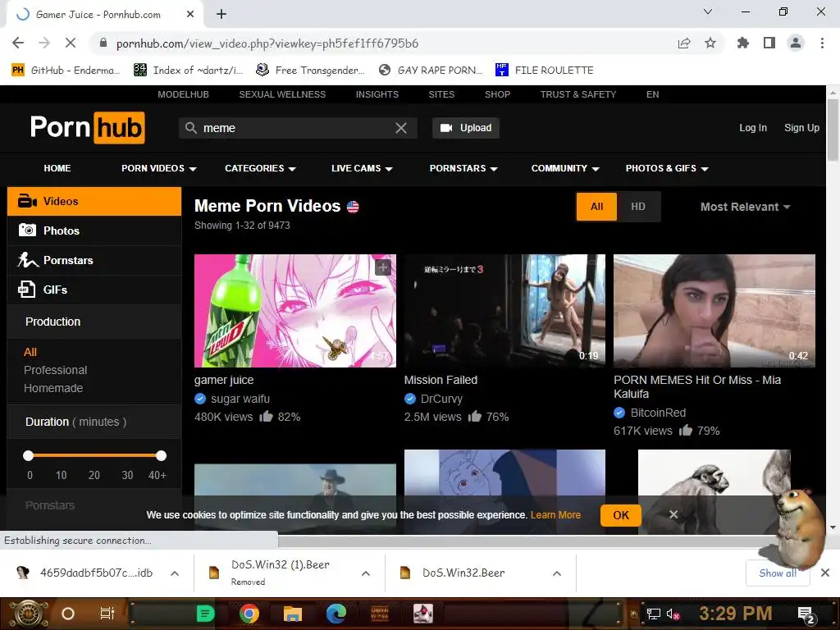The image size is (840, 630).
Task: Click Log In
Action: point(753,128)
